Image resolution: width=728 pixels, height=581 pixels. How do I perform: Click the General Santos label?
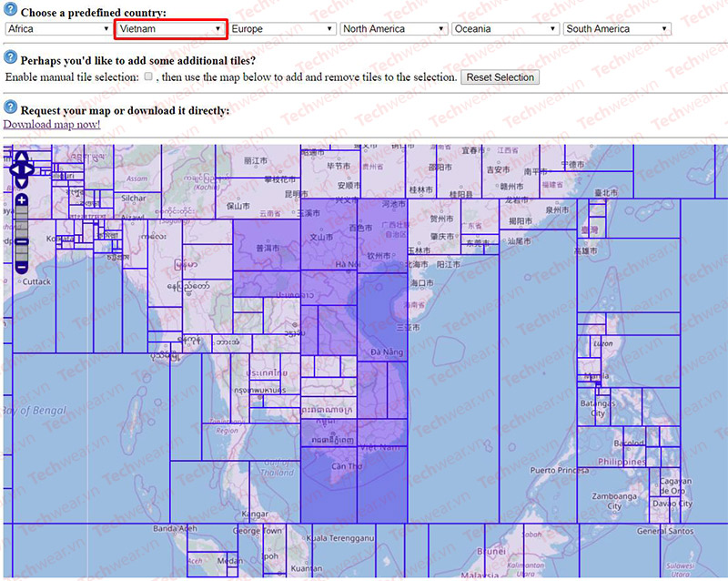pos(665,531)
